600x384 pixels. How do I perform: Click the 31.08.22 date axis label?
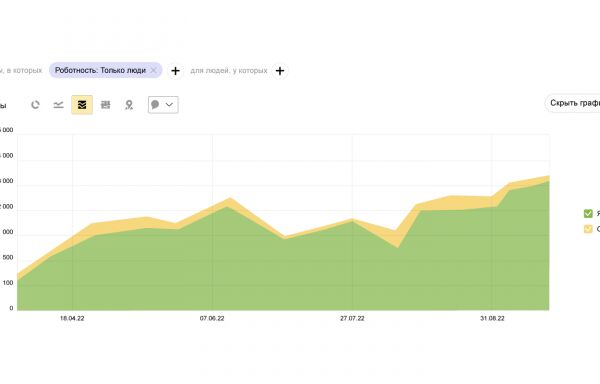coord(492,318)
